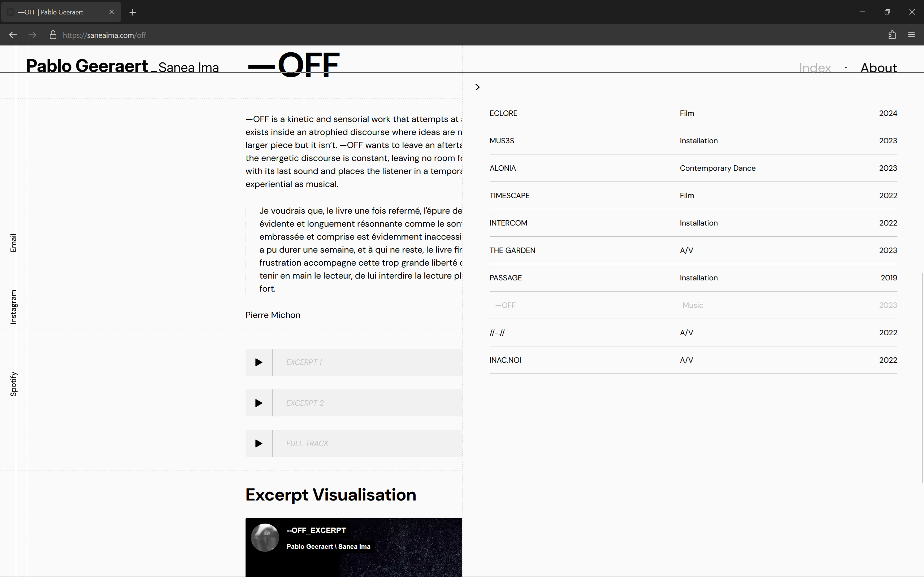Viewport: 924px width, 577px height.
Task: Select THE GARDEN A/V project row
Action: (512, 250)
